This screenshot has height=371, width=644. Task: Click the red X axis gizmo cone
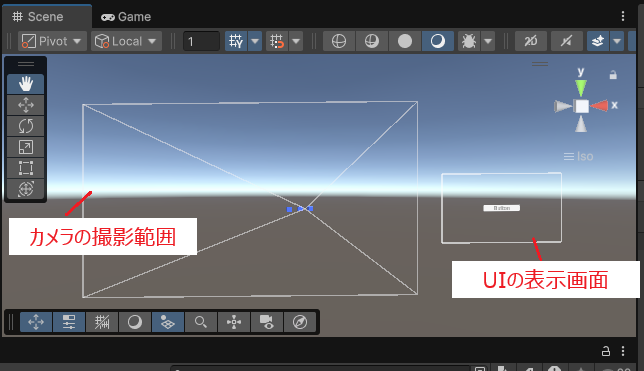(600, 106)
